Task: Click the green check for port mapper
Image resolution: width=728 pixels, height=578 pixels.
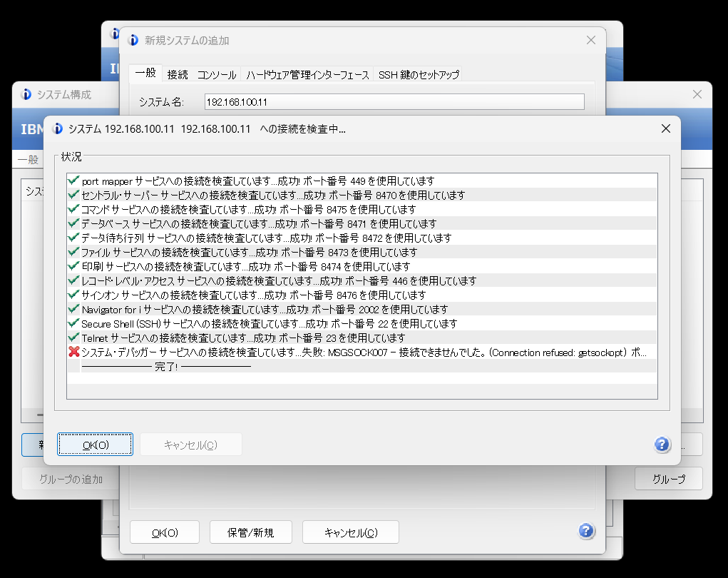Action: [x=73, y=181]
